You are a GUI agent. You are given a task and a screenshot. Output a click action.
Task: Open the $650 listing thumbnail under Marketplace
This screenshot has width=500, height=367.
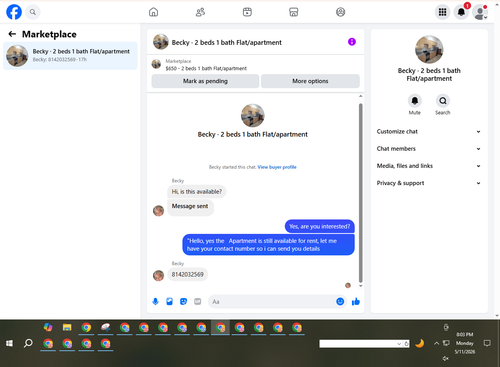click(x=156, y=64)
